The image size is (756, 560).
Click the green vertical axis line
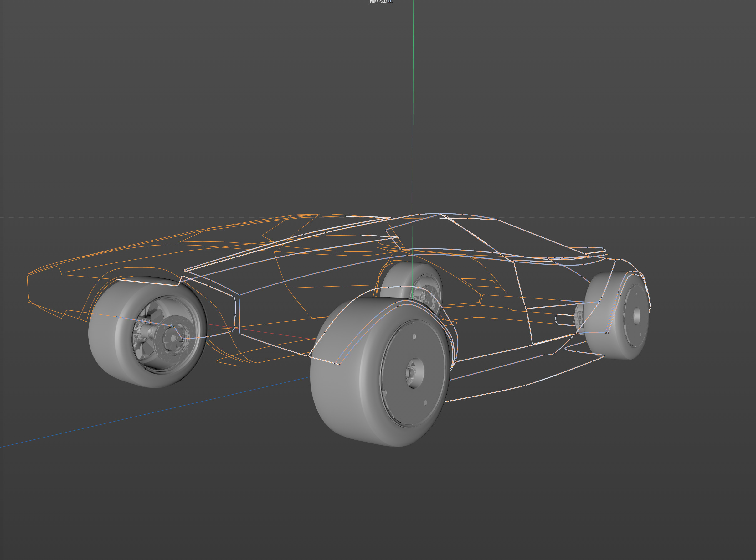pyautogui.click(x=413, y=102)
